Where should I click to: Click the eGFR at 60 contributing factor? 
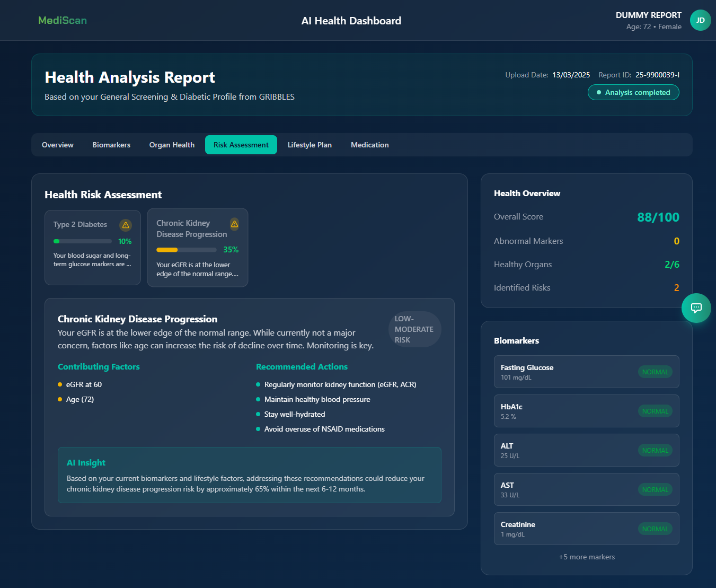click(x=84, y=384)
